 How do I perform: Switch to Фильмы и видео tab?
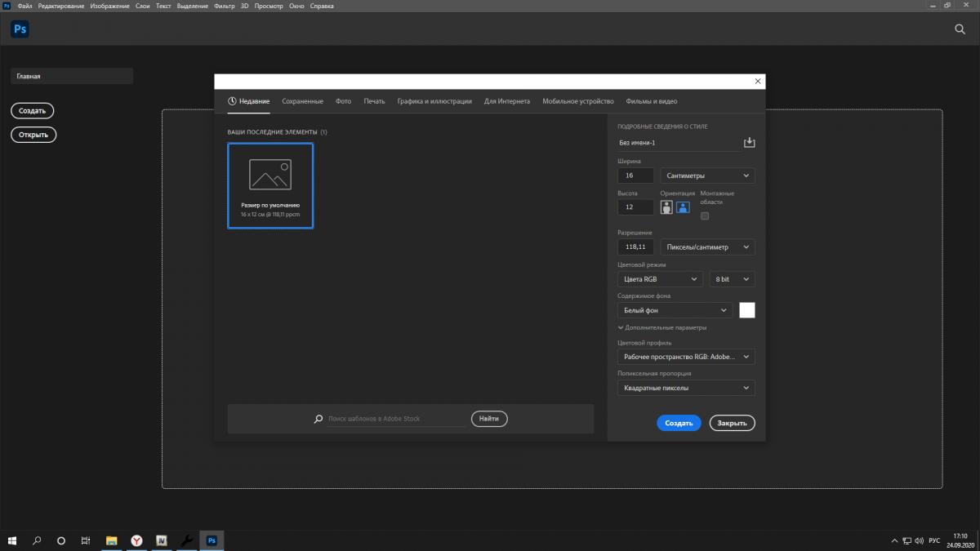tap(652, 101)
